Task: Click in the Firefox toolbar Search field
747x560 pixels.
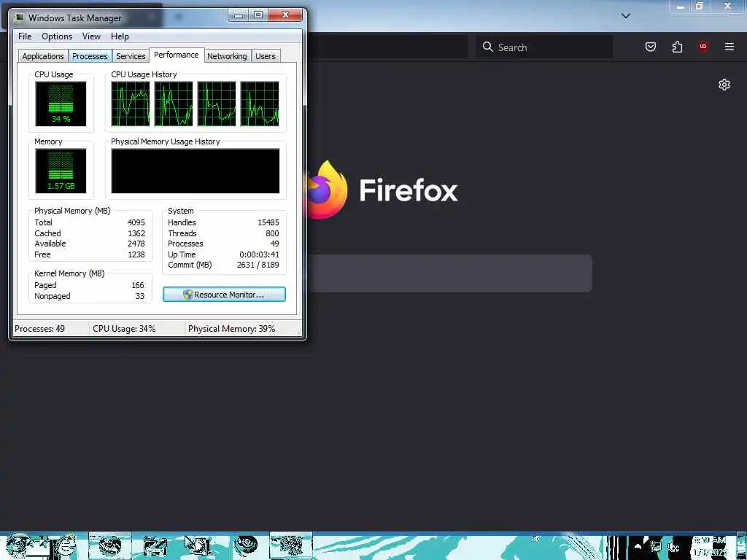Action: (544, 47)
